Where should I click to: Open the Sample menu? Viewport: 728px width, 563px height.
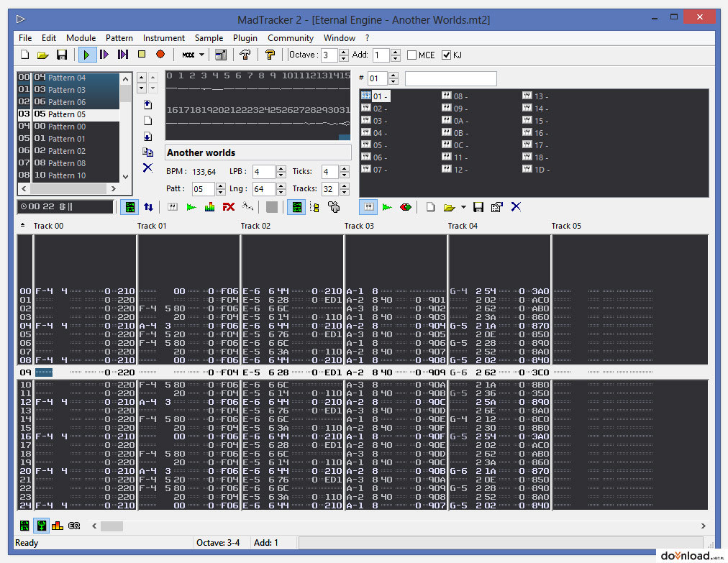tap(209, 38)
